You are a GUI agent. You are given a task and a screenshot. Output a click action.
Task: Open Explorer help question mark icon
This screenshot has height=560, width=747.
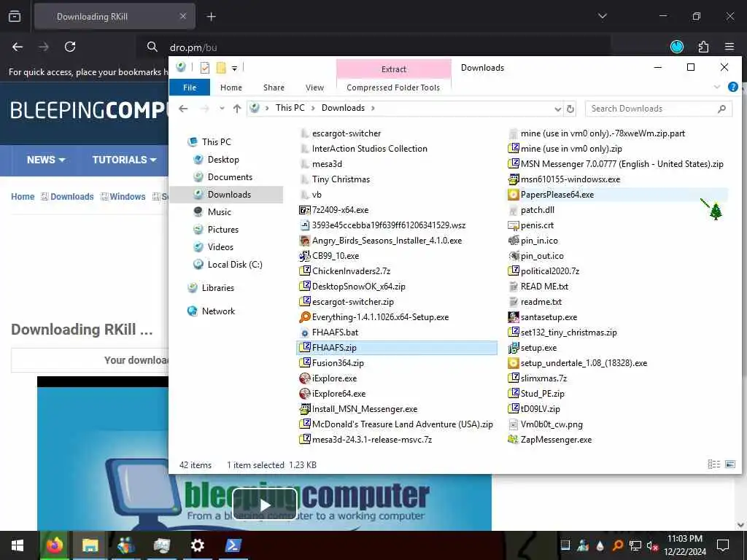(x=732, y=87)
